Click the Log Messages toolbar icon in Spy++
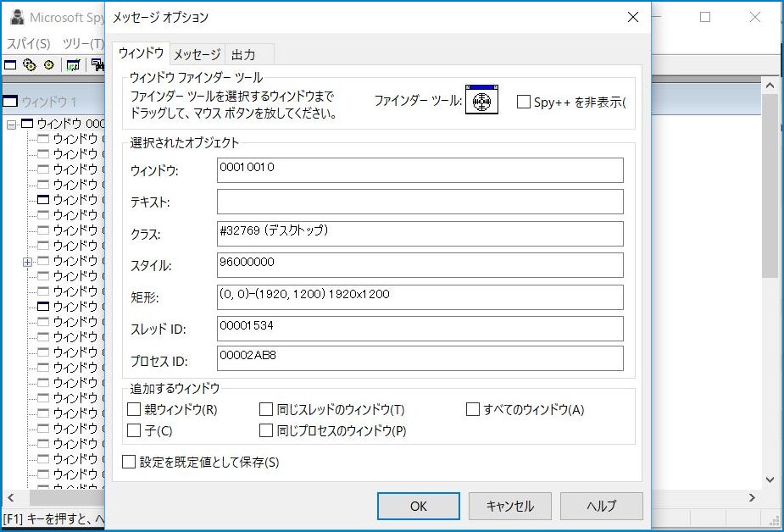 click(x=74, y=65)
